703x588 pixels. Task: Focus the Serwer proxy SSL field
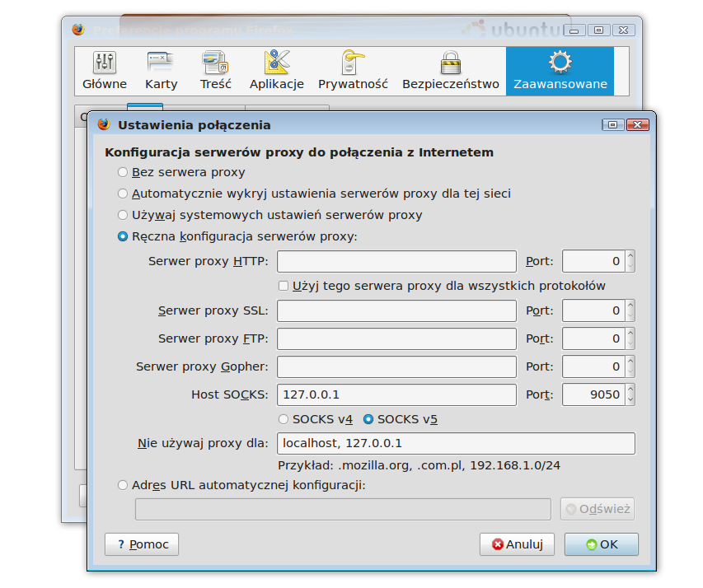pyautogui.click(x=396, y=310)
